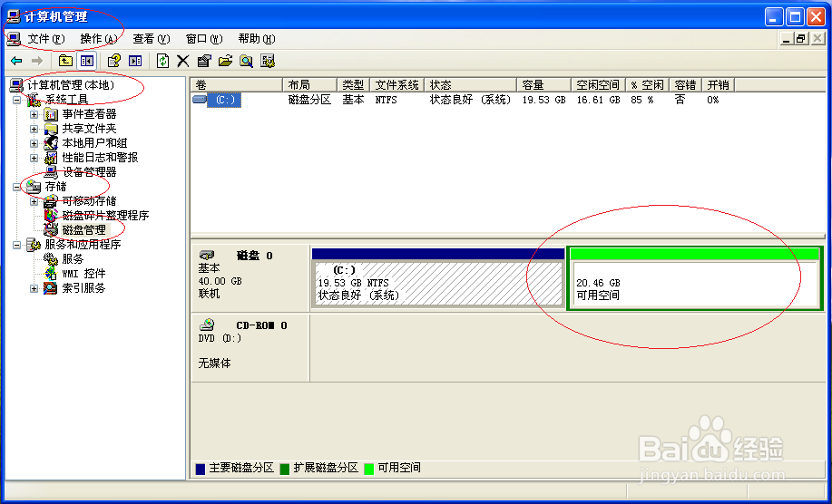Expand the 索引服务 tree node
This screenshot has height=504, width=832.
pyautogui.click(x=34, y=289)
